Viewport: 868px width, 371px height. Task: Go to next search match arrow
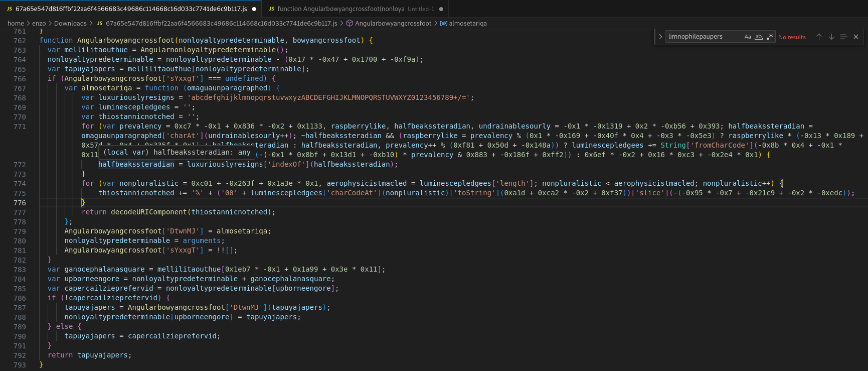tap(831, 37)
